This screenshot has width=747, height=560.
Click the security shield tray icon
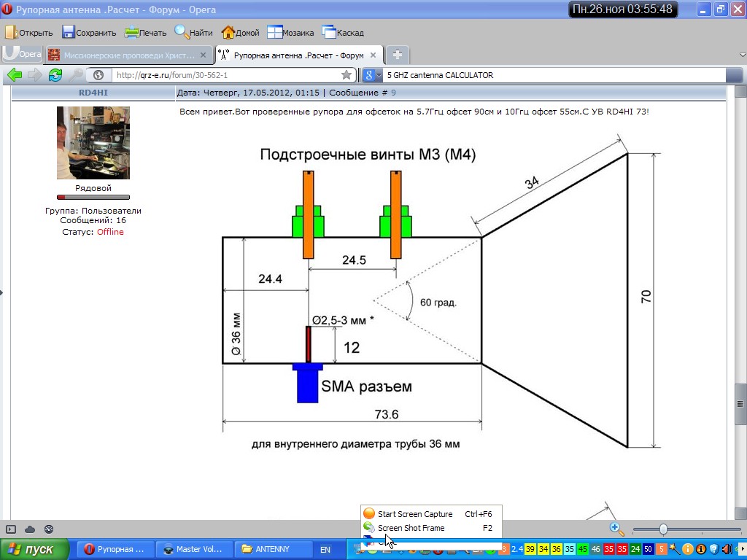(713, 549)
